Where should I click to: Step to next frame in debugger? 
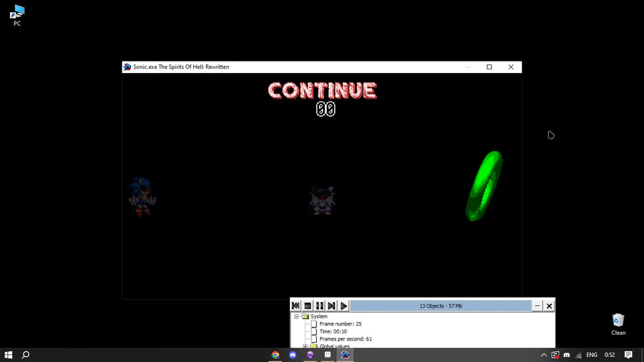(331, 305)
